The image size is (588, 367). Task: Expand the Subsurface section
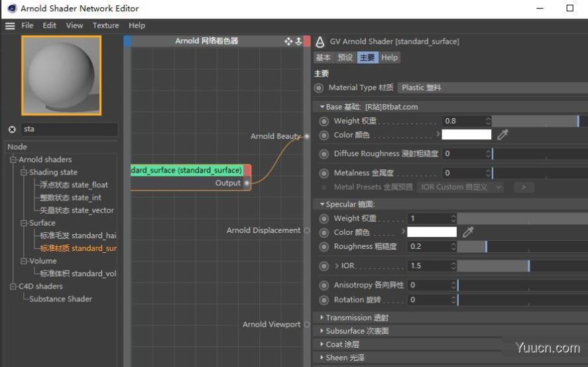(322, 330)
